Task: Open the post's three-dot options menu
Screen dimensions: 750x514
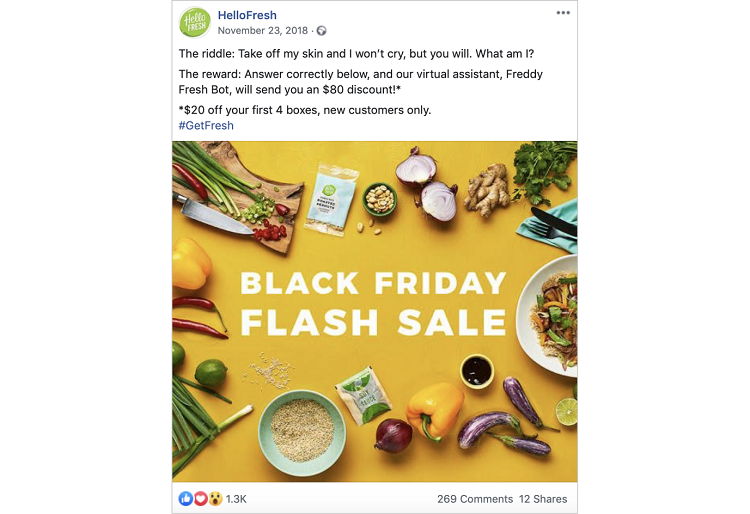Action: [563, 13]
